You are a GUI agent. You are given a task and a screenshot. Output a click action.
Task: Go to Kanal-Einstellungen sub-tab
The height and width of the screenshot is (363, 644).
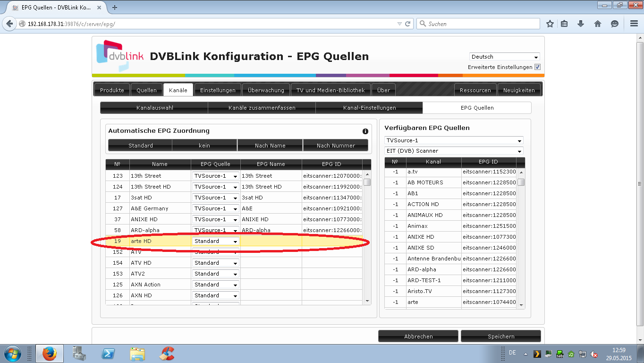(x=369, y=108)
